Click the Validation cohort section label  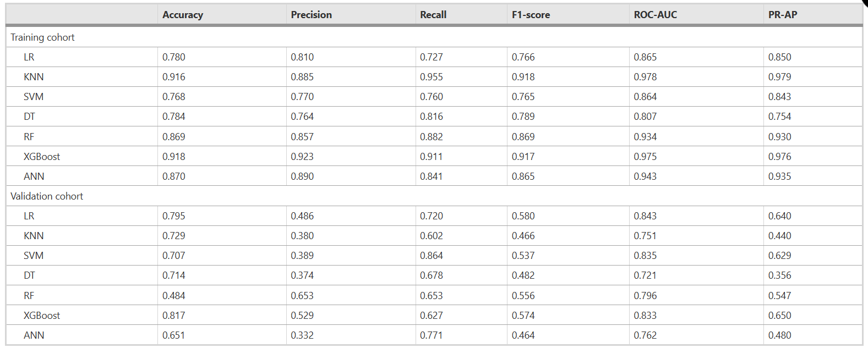click(x=47, y=196)
